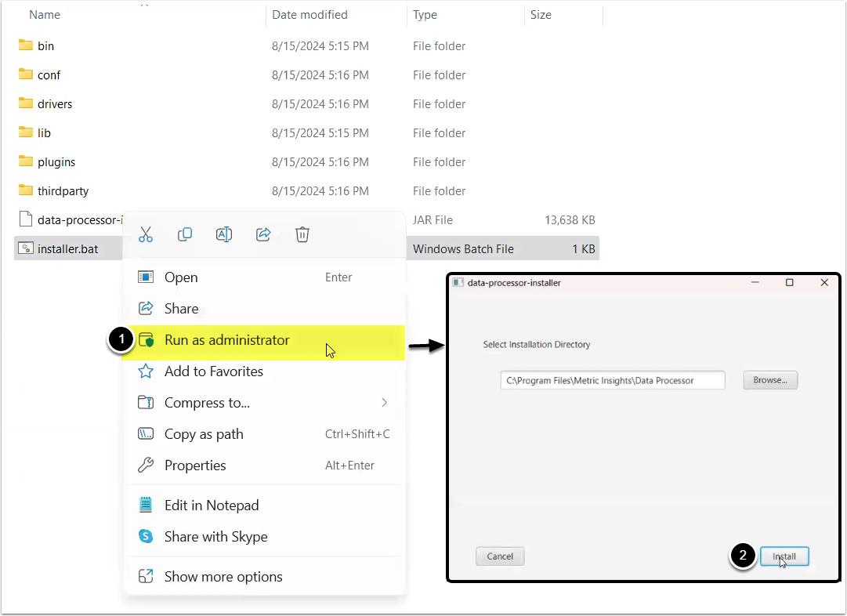Click the Delete trash can icon
The width and height of the screenshot is (847, 616).
click(x=302, y=234)
